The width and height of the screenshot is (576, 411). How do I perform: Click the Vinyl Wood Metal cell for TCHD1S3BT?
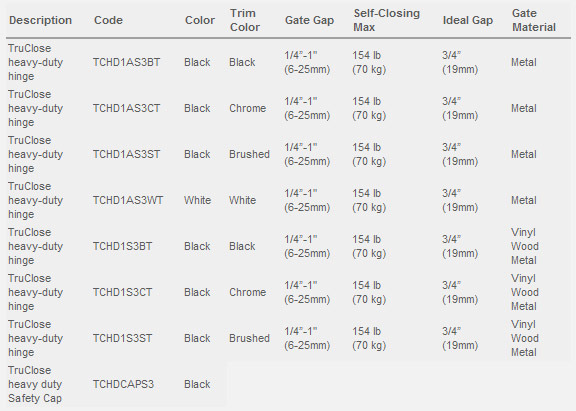coord(525,246)
